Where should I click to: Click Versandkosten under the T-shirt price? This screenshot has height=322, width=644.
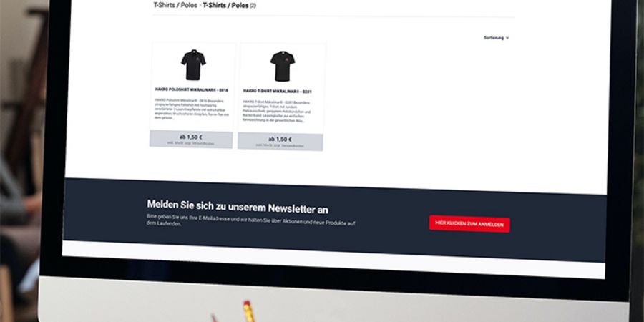(x=294, y=146)
